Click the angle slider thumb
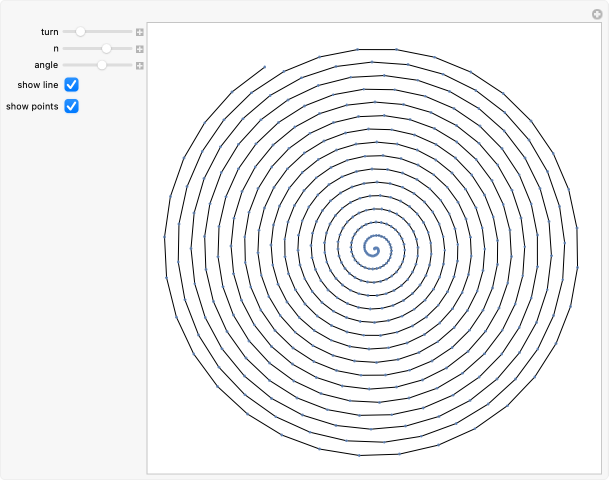 [x=102, y=65]
